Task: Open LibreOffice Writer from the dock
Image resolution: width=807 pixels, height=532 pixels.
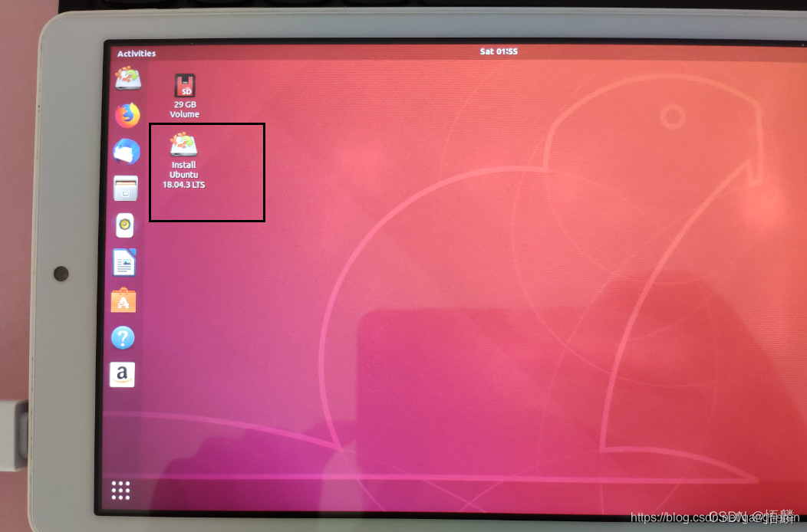Action: point(124,262)
